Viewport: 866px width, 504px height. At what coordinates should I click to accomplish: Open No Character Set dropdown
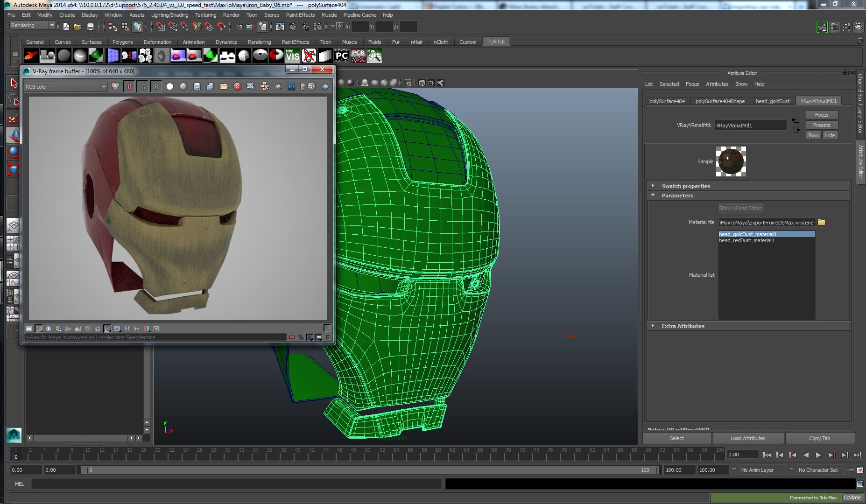pos(821,470)
